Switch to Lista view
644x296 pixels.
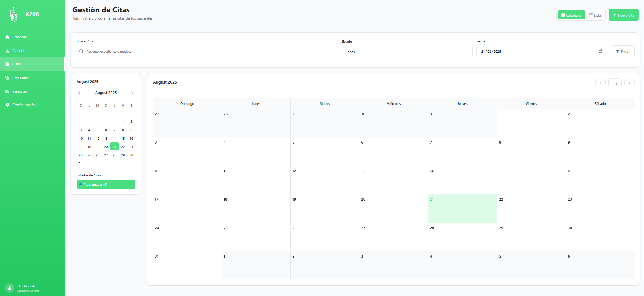(x=595, y=15)
